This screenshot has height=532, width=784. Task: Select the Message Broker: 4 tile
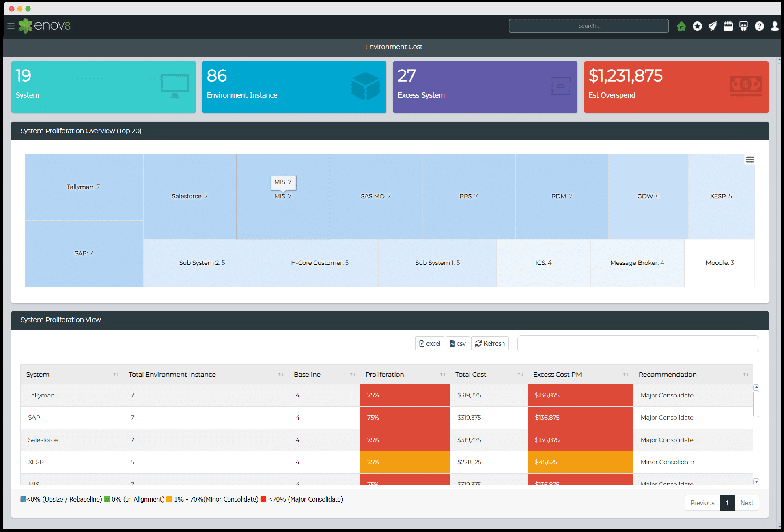pyautogui.click(x=637, y=263)
